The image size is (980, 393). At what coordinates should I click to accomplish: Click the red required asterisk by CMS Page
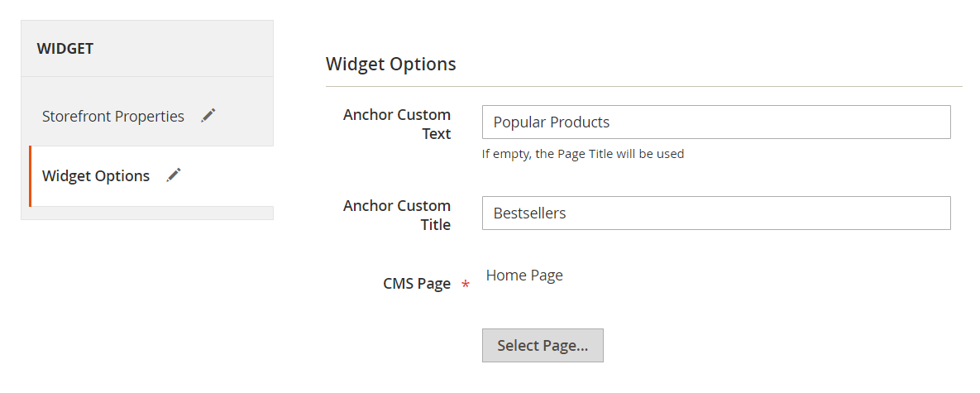point(466,285)
